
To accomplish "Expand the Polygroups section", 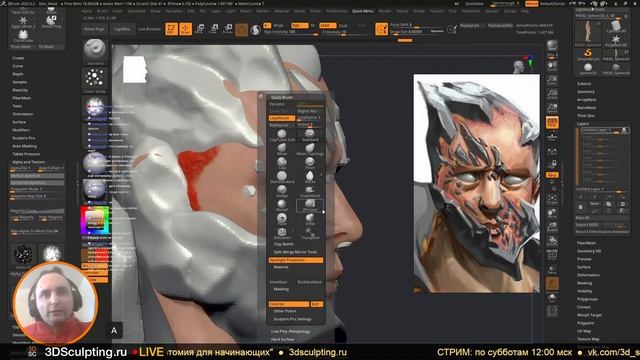I will click(587, 299).
